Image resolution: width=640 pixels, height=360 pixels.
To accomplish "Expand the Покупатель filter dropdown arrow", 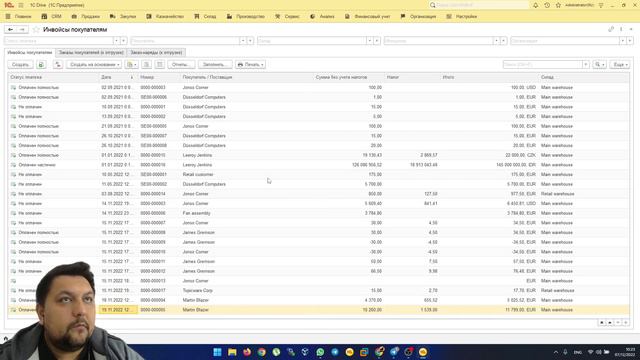I will (243, 41).
